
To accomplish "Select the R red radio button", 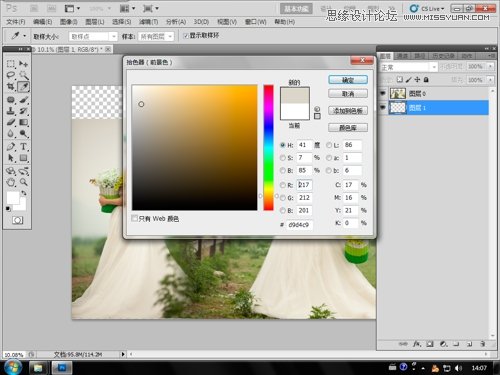I will coord(283,185).
